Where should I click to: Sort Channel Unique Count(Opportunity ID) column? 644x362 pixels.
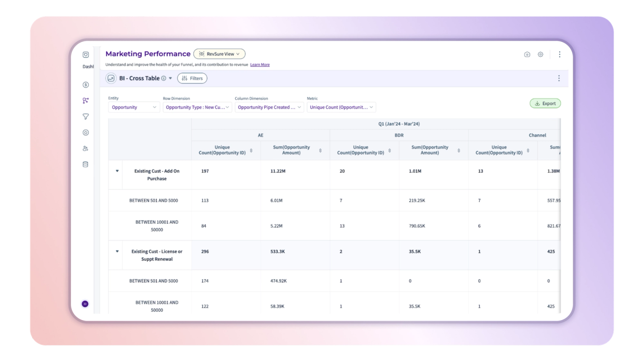(x=528, y=151)
